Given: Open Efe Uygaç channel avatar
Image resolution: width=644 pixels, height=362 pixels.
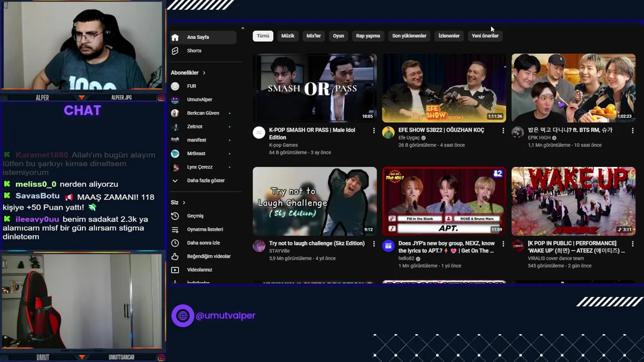Looking at the screenshot, I should (x=388, y=133).
